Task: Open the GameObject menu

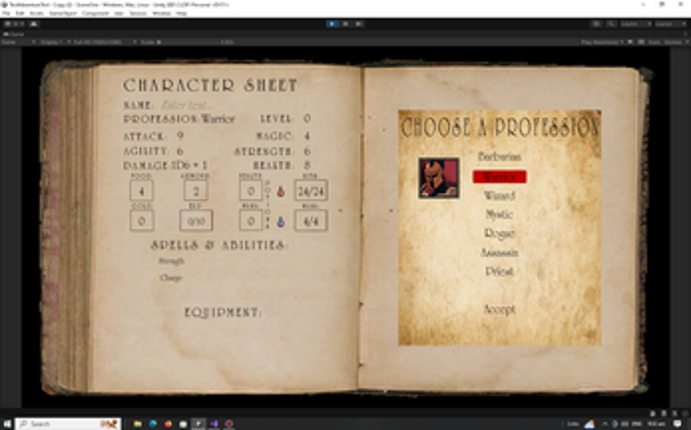Action: tap(63, 13)
